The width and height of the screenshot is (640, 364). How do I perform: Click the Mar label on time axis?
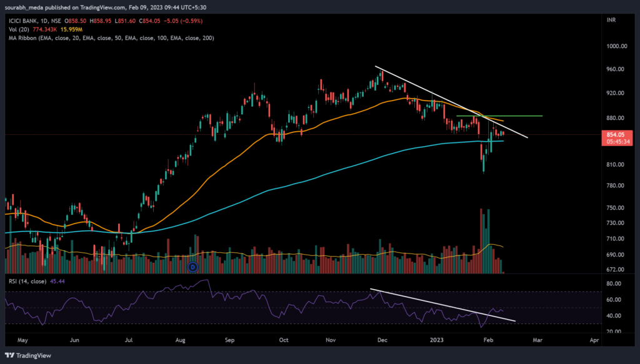537,340
